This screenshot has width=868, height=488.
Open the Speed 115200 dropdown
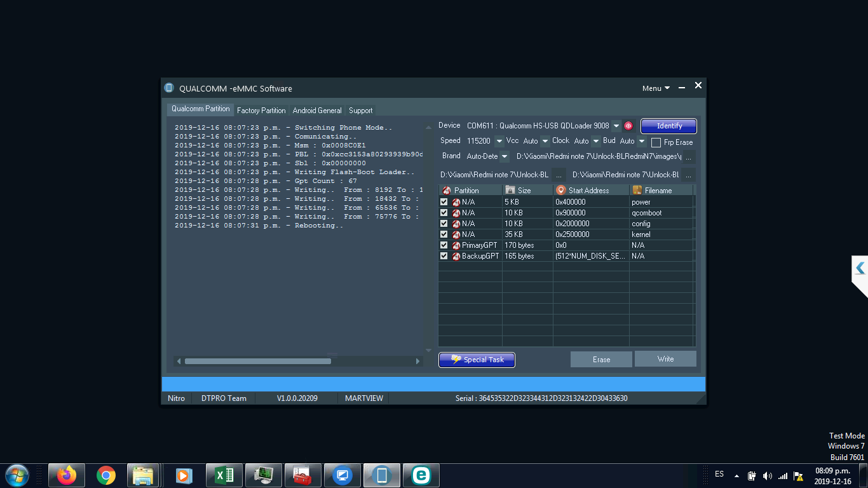pos(499,141)
